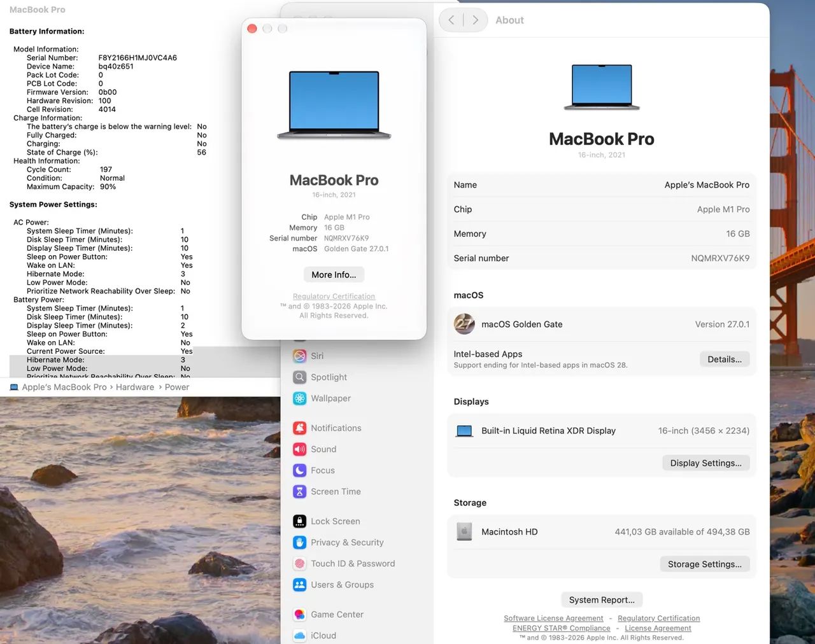Select Game Center icon
Screen dimensions: 815x644
click(299, 614)
